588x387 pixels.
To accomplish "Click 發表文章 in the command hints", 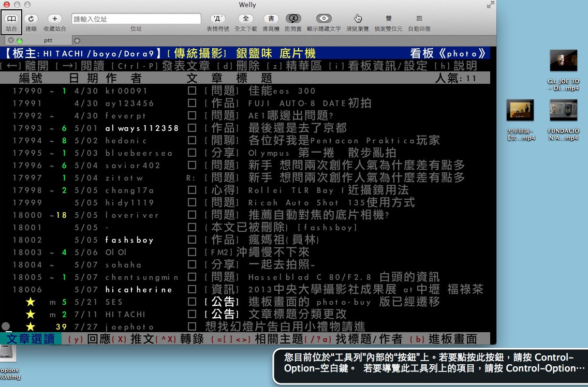I will [x=186, y=66].
